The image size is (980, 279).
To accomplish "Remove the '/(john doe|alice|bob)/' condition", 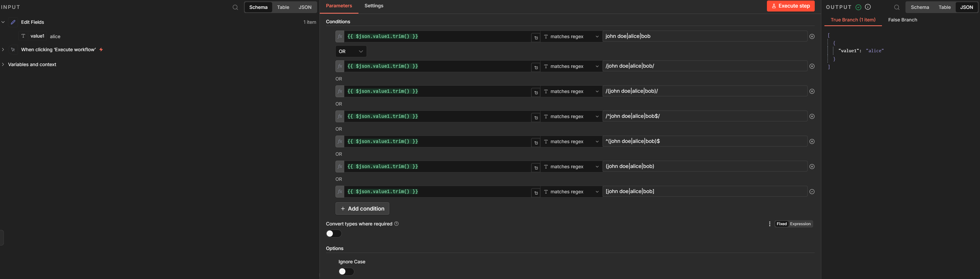I will [812, 91].
